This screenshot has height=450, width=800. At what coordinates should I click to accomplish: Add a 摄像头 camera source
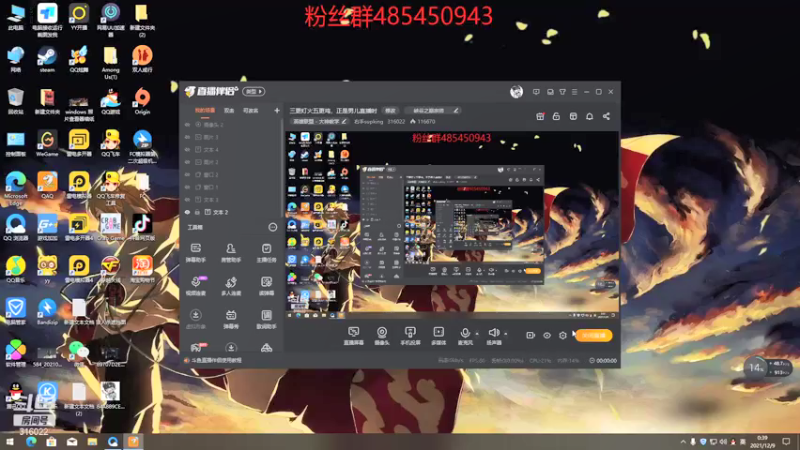382,336
